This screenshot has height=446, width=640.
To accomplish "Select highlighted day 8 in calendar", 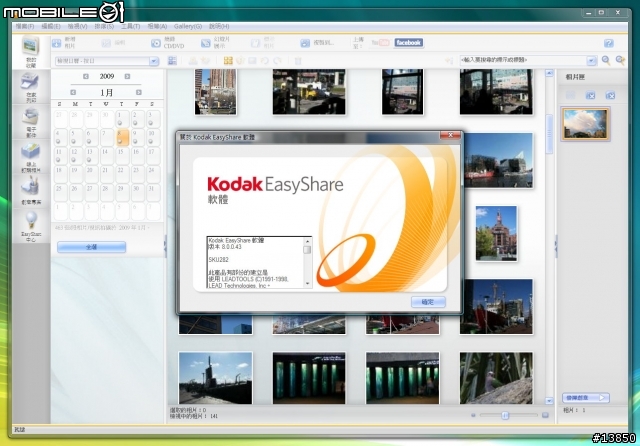I will point(122,138).
